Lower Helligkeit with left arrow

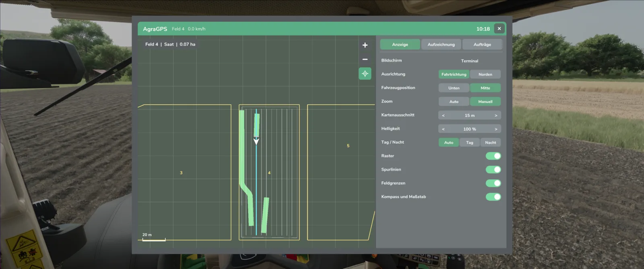pyautogui.click(x=443, y=129)
